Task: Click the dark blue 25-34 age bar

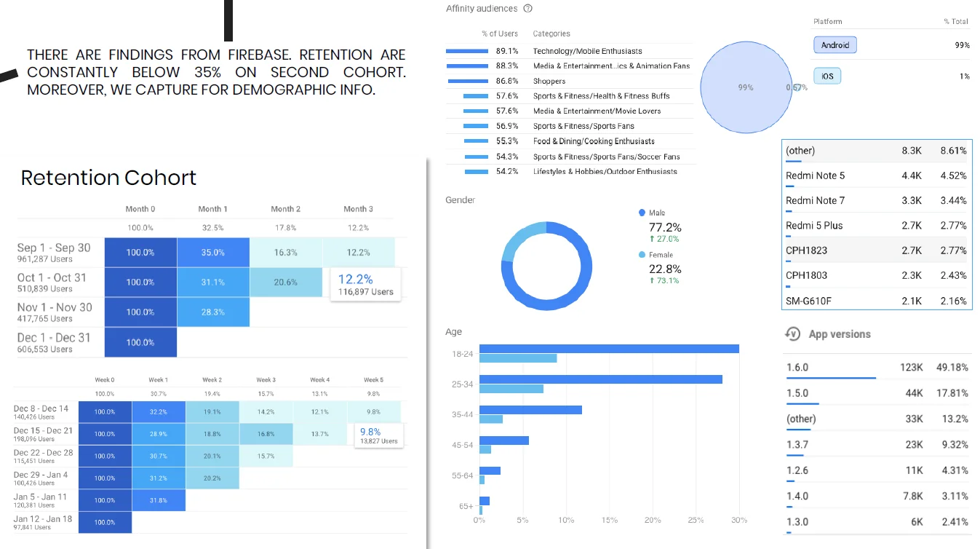Action: click(601, 379)
